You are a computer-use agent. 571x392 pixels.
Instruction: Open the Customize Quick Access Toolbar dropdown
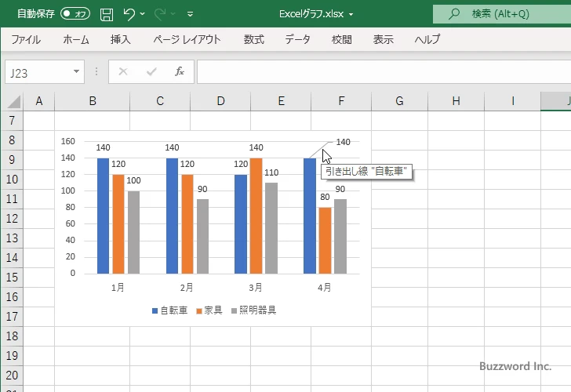point(191,14)
